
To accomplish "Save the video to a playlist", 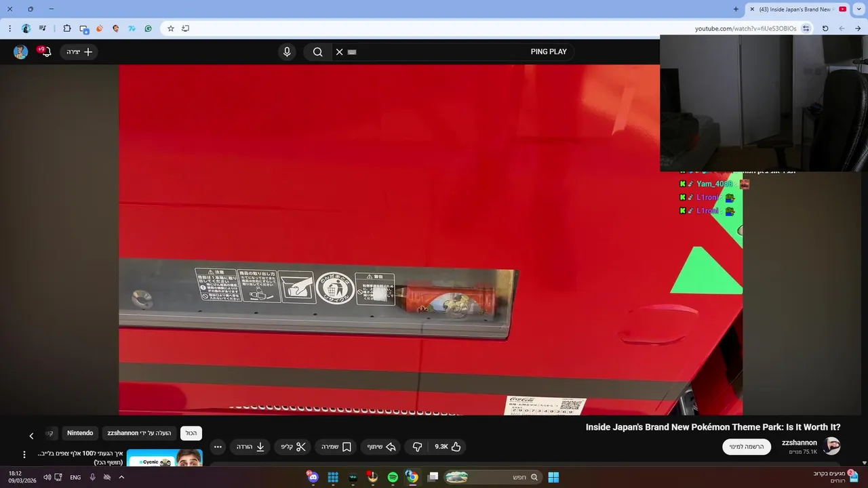I will [x=336, y=447].
